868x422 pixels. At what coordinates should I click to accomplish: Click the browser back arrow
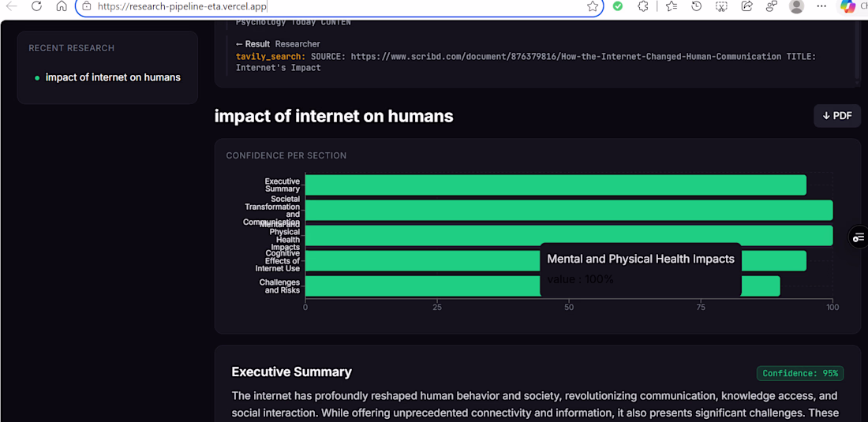pos(11,6)
